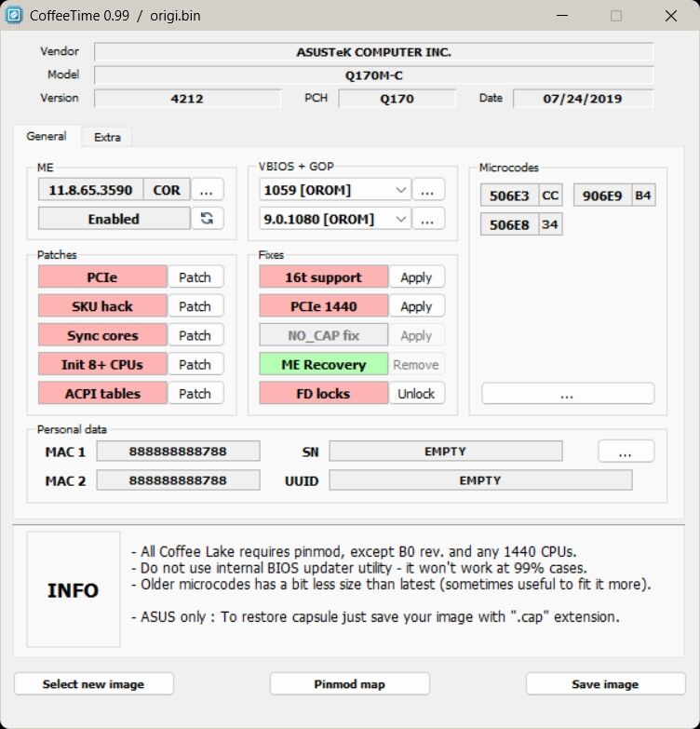700x729 pixels.
Task: Click ellipsis button next to GOP 9.0.1080
Action: (x=428, y=219)
